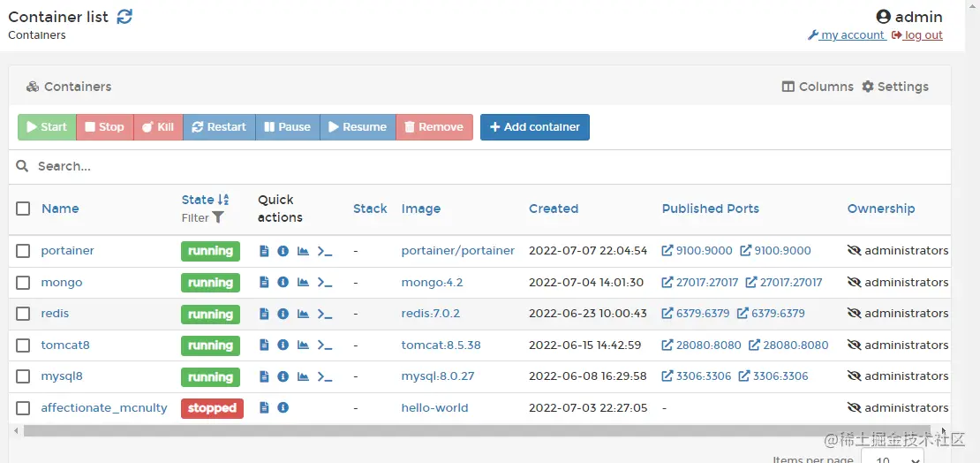Open the Columns options menu
Screen dimensions: 980x463
[x=818, y=87]
